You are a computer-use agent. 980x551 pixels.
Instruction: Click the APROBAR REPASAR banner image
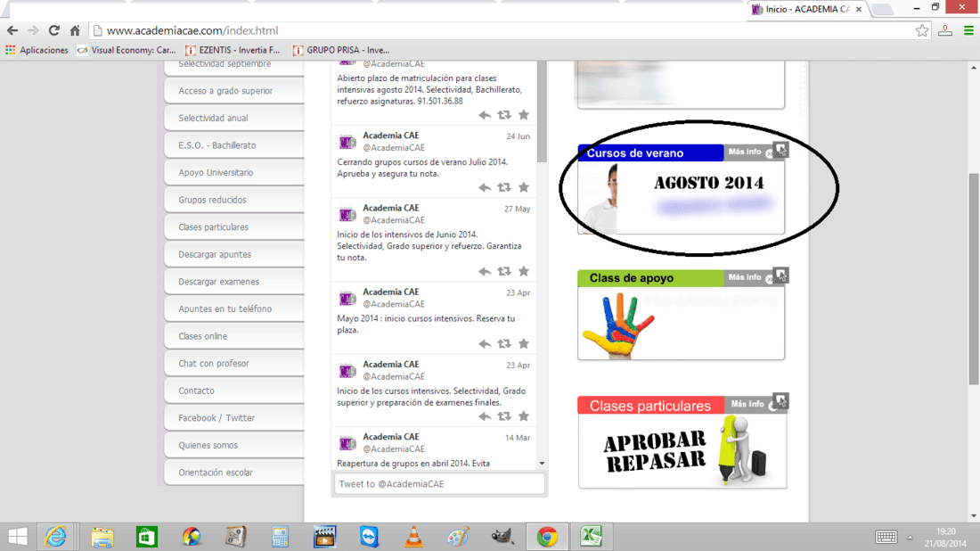coord(682,450)
